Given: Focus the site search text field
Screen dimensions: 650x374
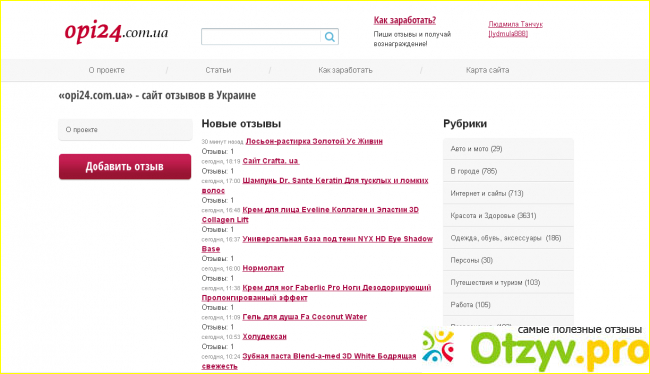Looking at the screenshot, I should point(261,37).
